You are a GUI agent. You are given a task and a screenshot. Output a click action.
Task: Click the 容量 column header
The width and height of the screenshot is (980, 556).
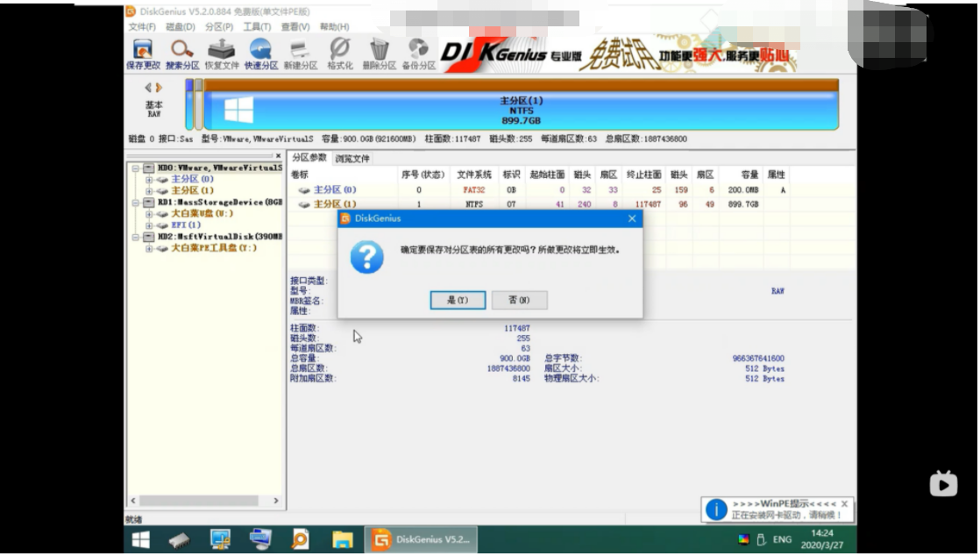(742, 175)
